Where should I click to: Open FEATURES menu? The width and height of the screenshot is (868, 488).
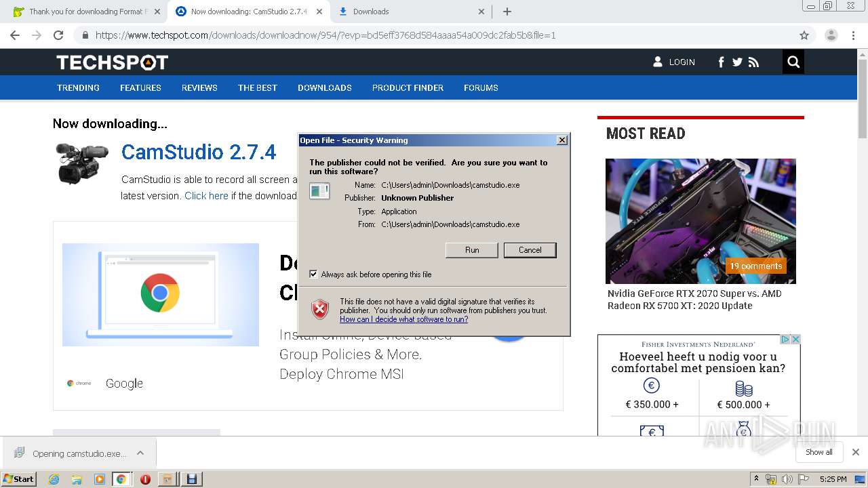pyautogui.click(x=140, y=87)
